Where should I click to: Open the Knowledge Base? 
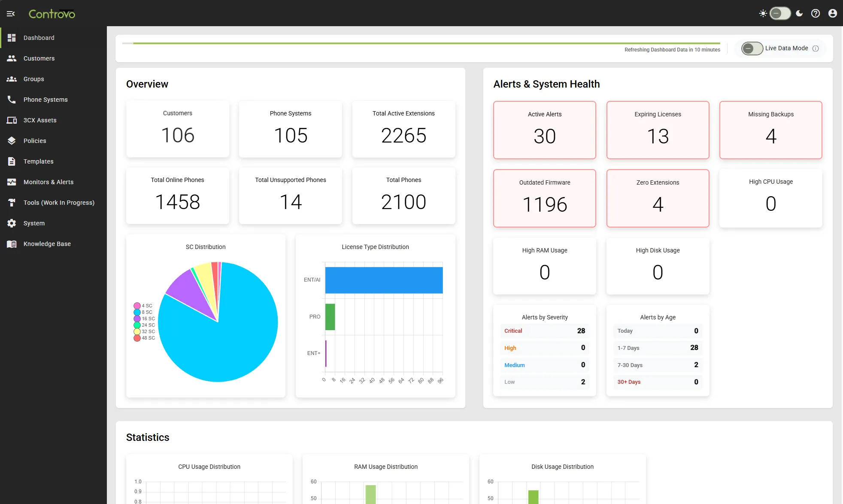[x=47, y=244]
